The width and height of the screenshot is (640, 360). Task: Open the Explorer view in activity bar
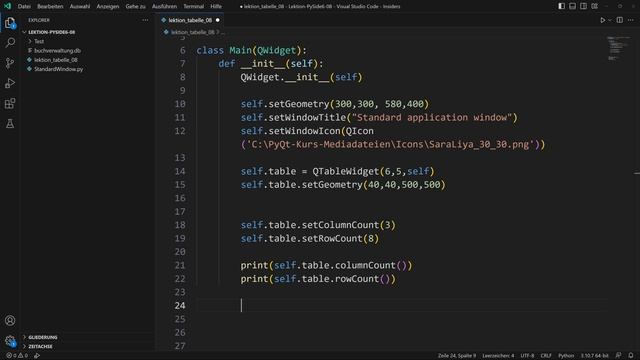click(x=10, y=23)
